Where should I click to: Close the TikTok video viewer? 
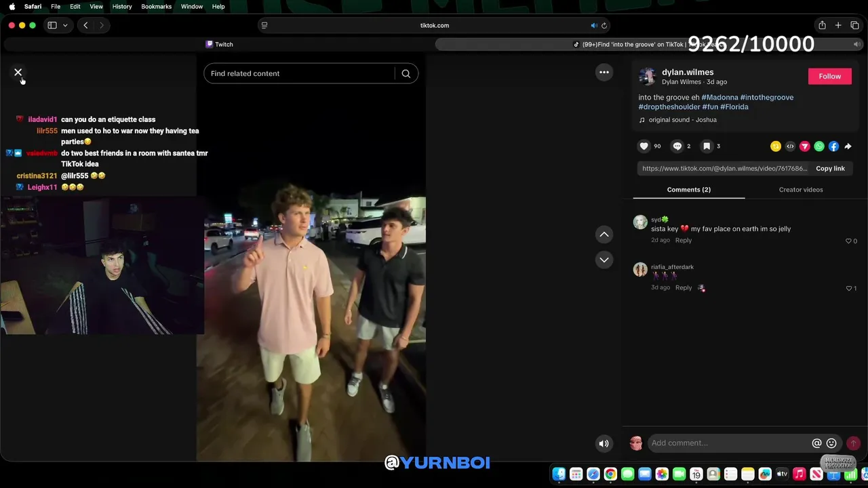(18, 72)
